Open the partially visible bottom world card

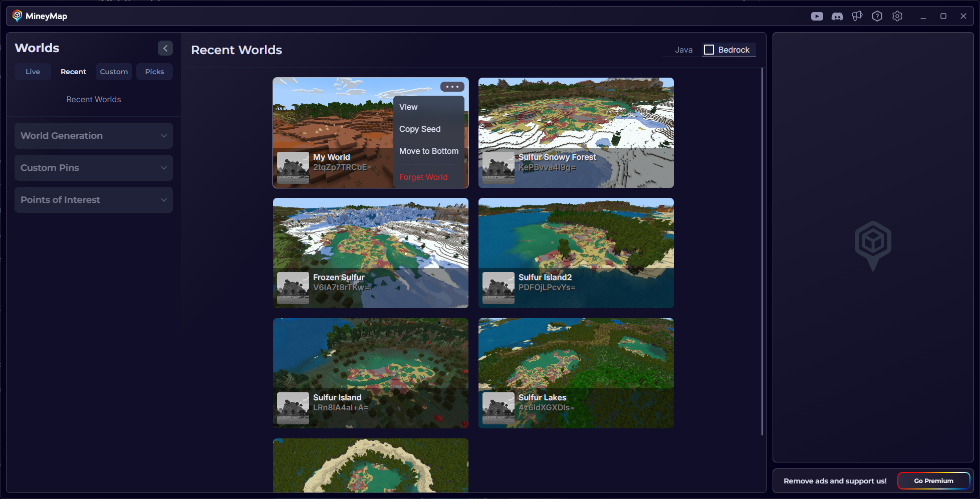371,465
